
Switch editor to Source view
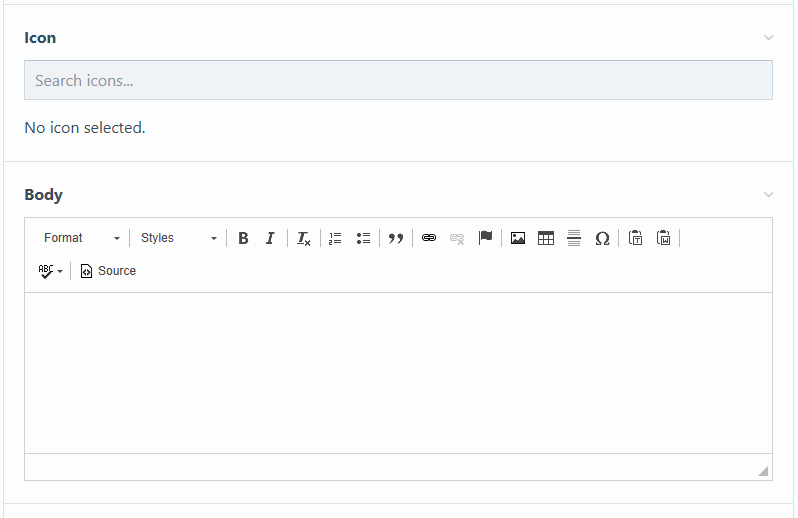pos(108,271)
